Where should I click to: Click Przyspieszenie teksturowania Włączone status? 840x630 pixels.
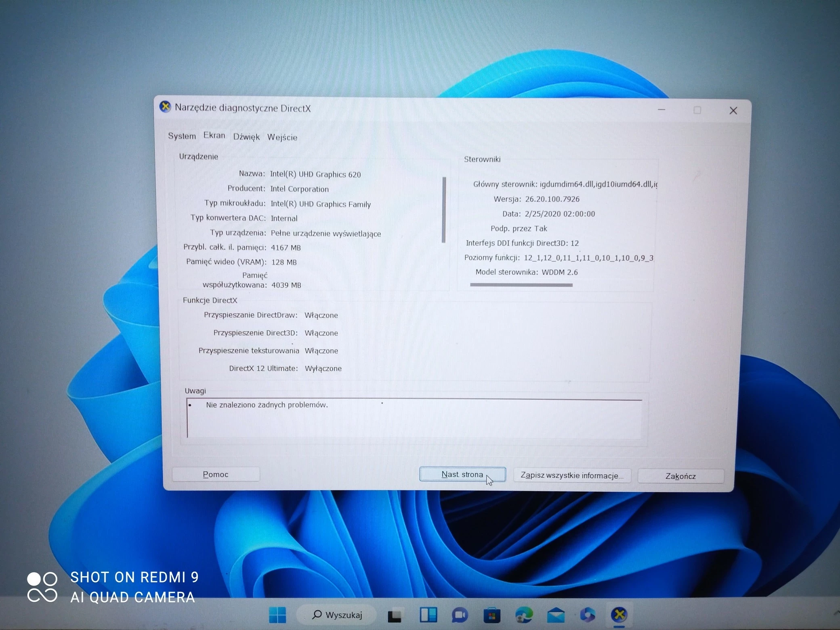[321, 351]
